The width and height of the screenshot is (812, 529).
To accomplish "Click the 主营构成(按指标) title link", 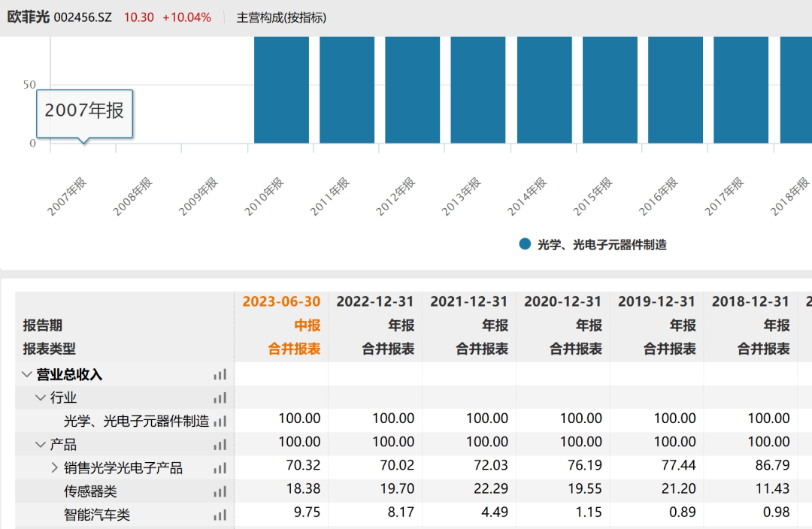I will (x=281, y=17).
